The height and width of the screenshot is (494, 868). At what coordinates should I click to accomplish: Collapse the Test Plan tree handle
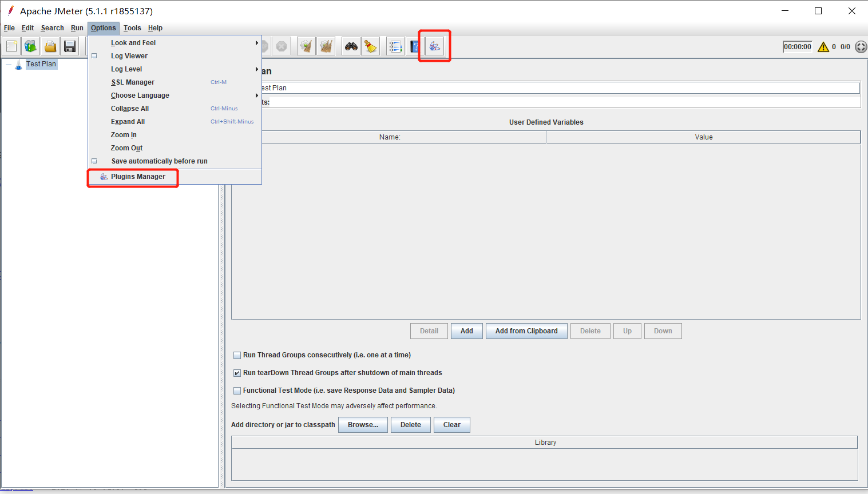coord(8,65)
